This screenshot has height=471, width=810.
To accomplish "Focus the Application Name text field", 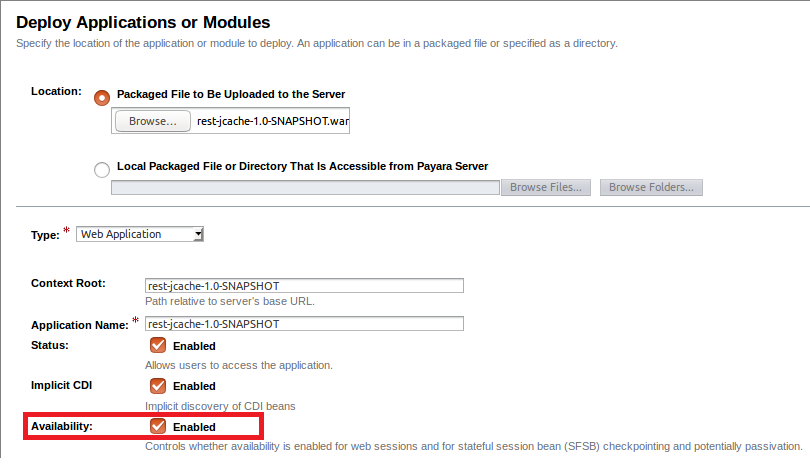I will coord(304,324).
